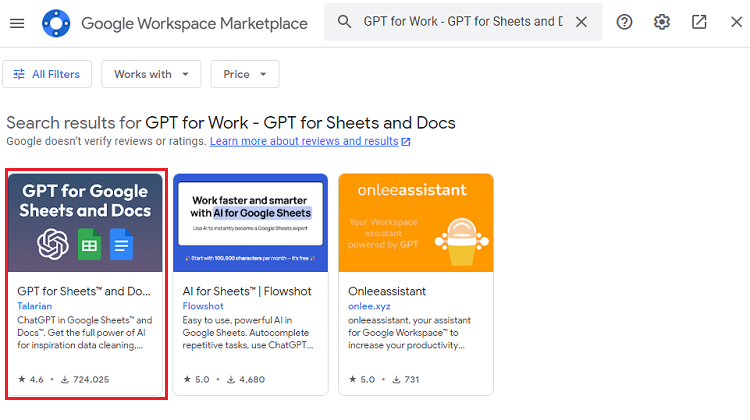The width and height of the screenshot is (750, 420).
Task: Click the 724,025 downloads count
Action: [x=85, y=379]
